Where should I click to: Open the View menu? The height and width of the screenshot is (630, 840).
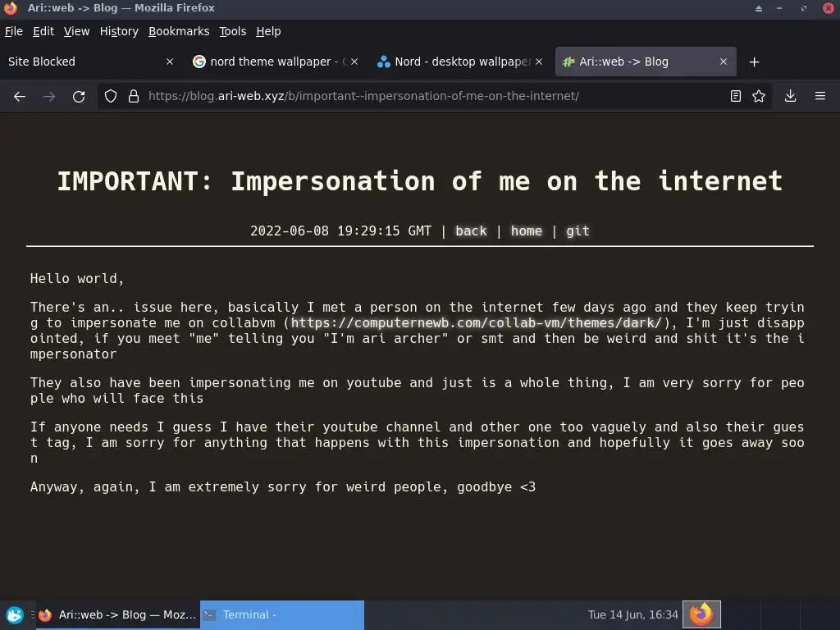tap(76, 32)
